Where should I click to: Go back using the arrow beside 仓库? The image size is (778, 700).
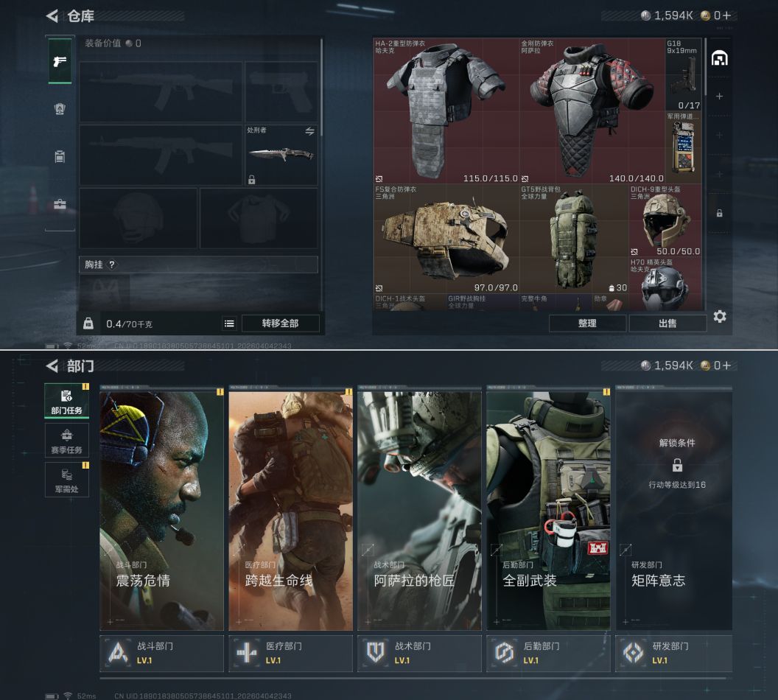point(52,16)
